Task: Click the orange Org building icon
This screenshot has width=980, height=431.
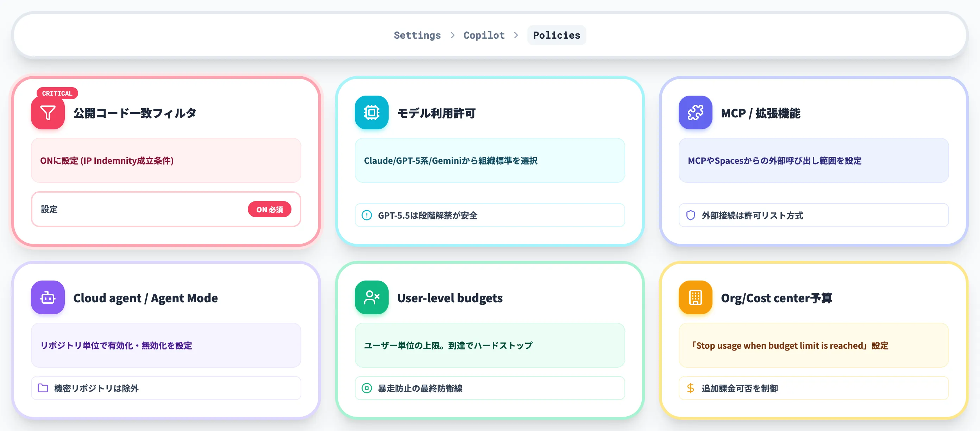Action: tap(695, 298)
